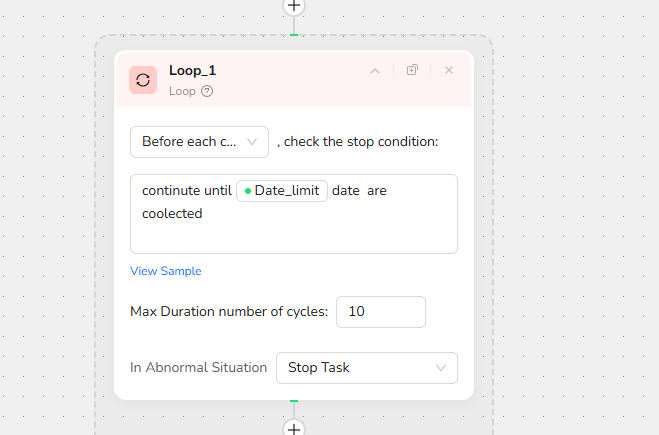
Task: Open the "Before each c..." dropdown
Action: (199, 142)
